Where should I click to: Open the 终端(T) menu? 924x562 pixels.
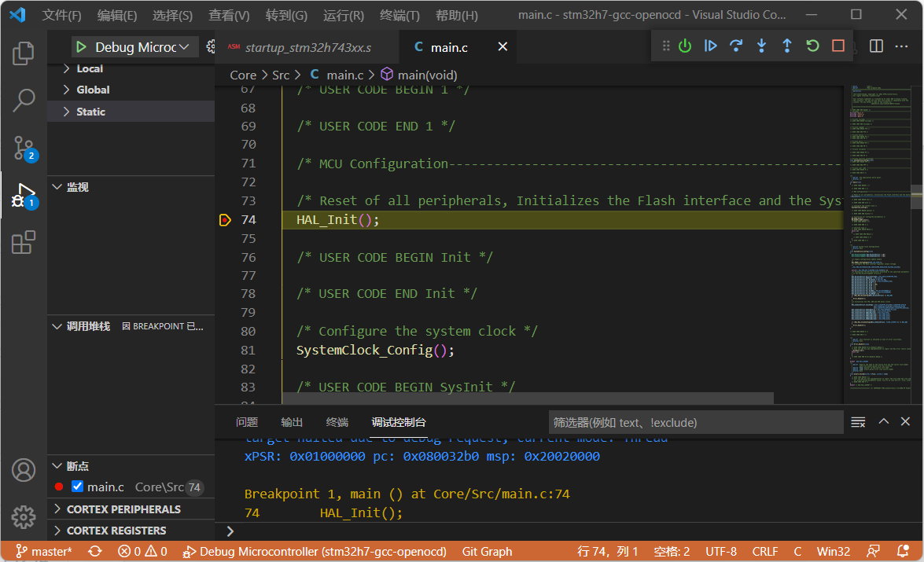(400, 15)
